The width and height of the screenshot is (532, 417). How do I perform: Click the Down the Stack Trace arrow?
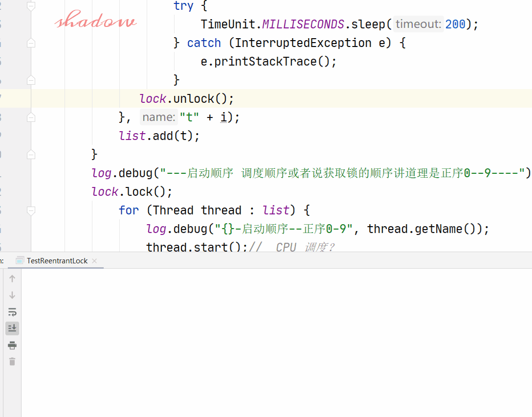(12, 295)
